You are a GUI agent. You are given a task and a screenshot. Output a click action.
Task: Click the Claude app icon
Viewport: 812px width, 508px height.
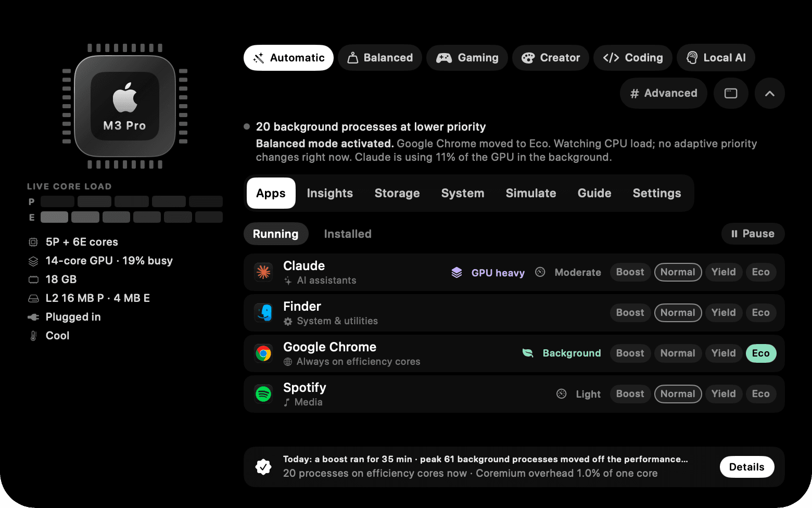pyautogui.click(x=263, y=272)
